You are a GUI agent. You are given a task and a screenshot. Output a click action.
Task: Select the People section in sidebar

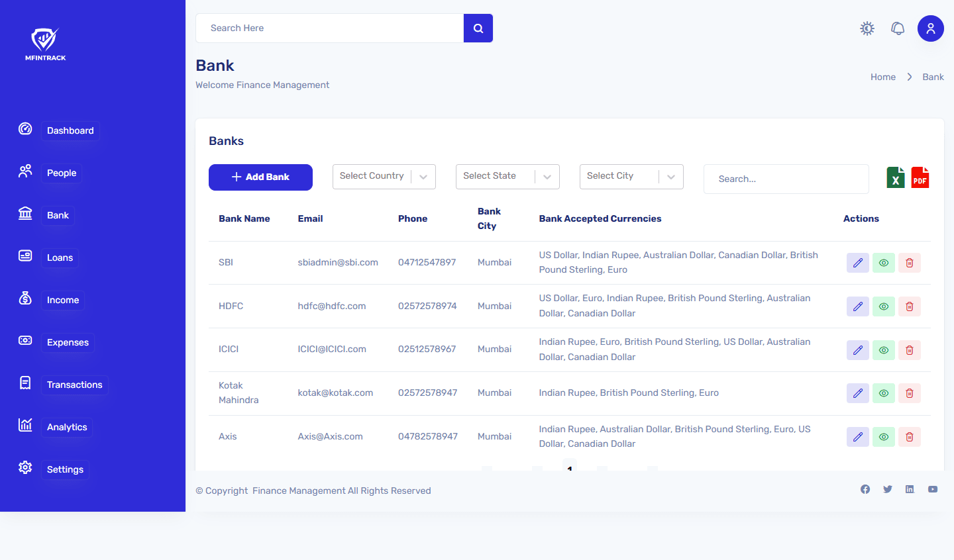61,173
